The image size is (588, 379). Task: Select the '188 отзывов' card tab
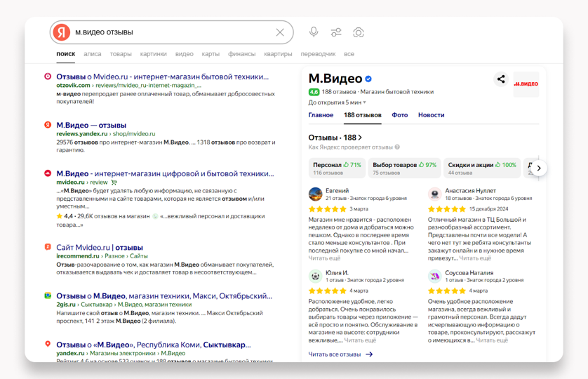pos(363,115)
